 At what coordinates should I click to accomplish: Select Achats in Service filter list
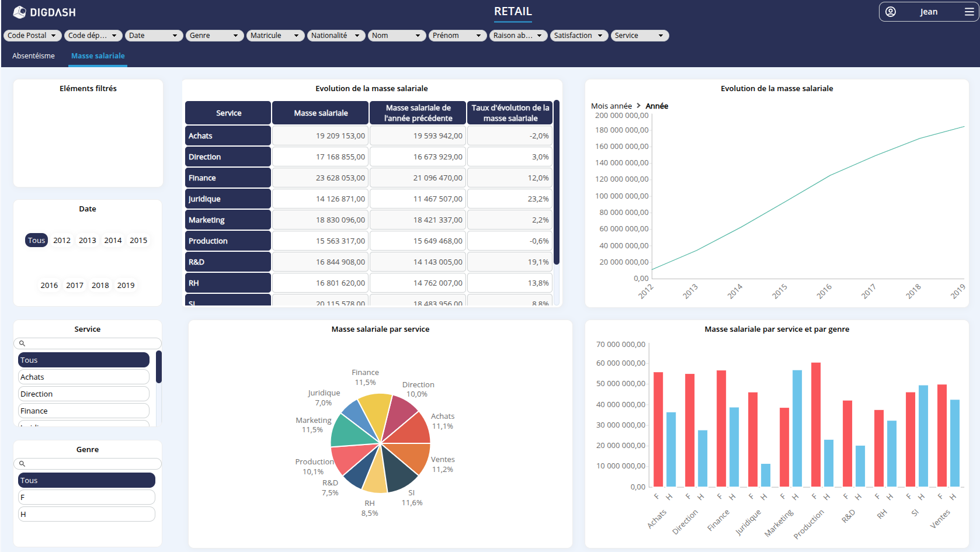(x=84, y=377)
